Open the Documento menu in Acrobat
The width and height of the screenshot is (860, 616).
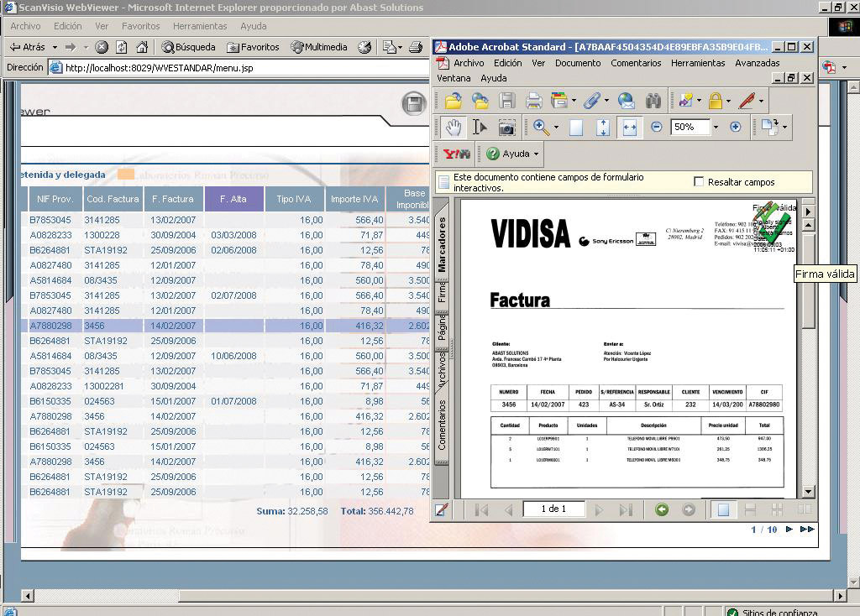[578, 63]
